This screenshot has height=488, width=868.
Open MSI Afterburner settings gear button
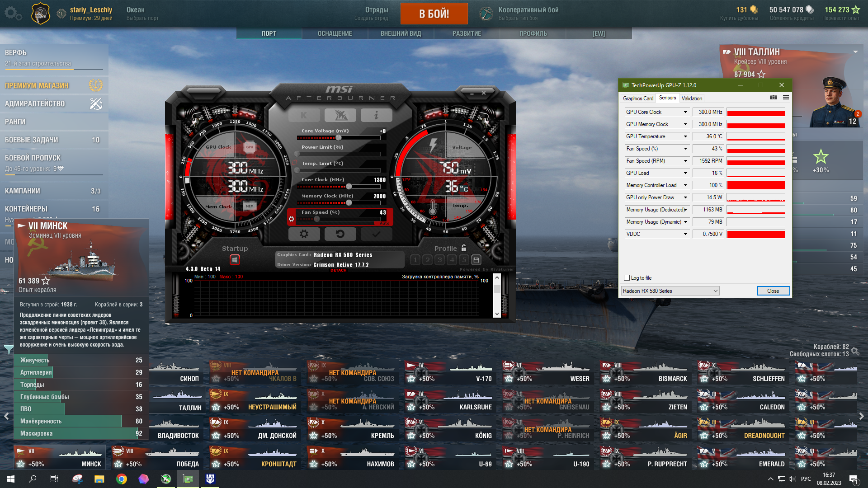click(304, 234)
